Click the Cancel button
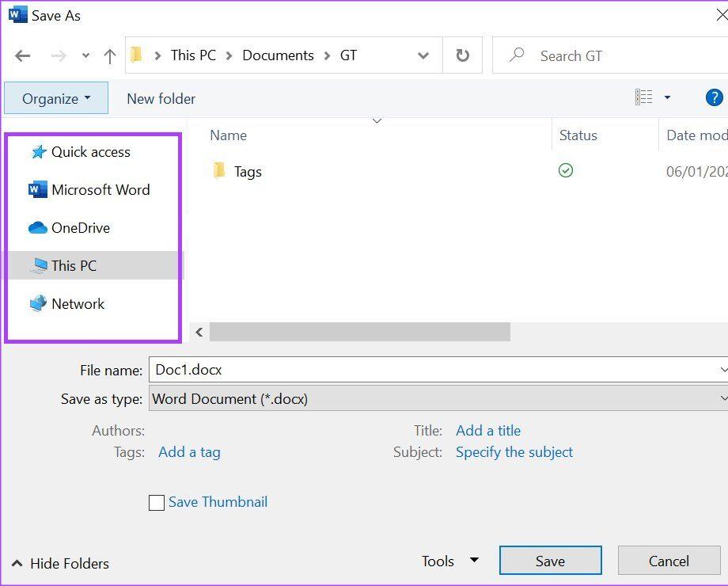The image size is (728, 586). pyautogui.click(x=669, y=561)
